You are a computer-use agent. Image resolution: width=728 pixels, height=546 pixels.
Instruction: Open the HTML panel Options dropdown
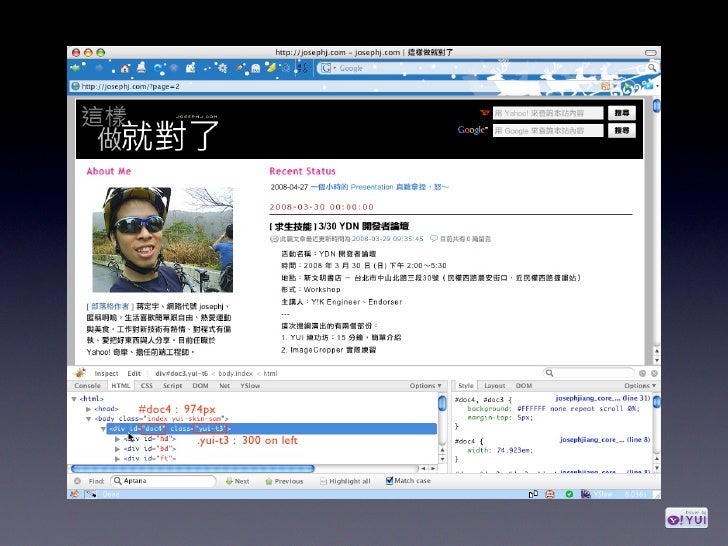(x=425, y=385)
